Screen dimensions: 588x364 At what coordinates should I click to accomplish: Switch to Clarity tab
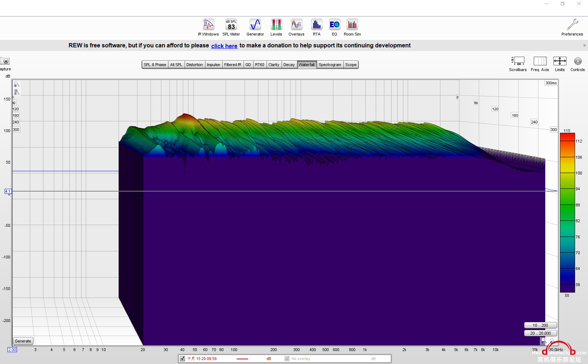(274, 65)
